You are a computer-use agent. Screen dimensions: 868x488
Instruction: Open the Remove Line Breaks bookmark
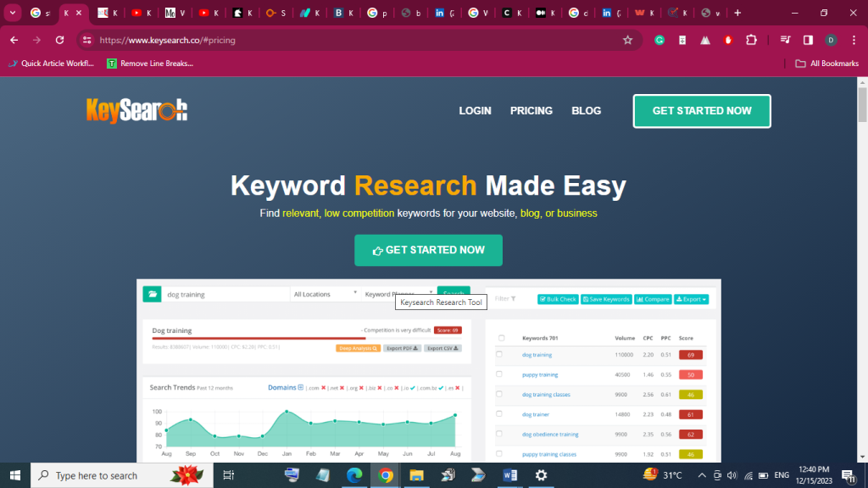tap(150, 64)
